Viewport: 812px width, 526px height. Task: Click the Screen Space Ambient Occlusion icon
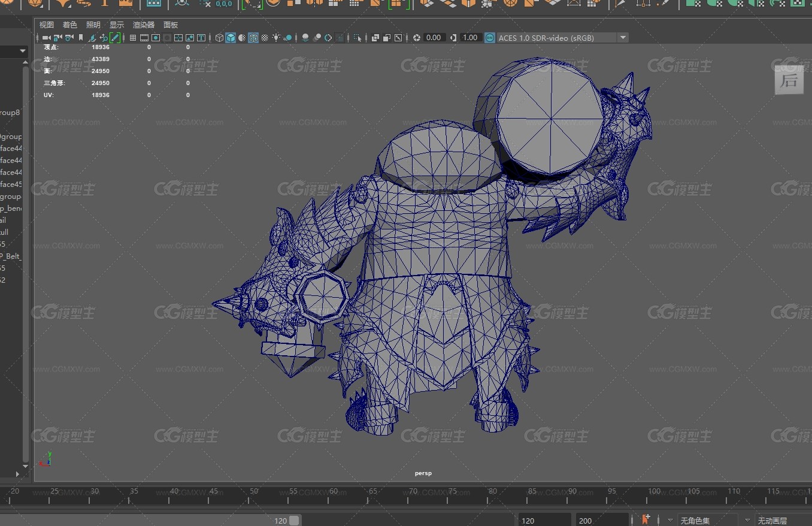[305, 38]
